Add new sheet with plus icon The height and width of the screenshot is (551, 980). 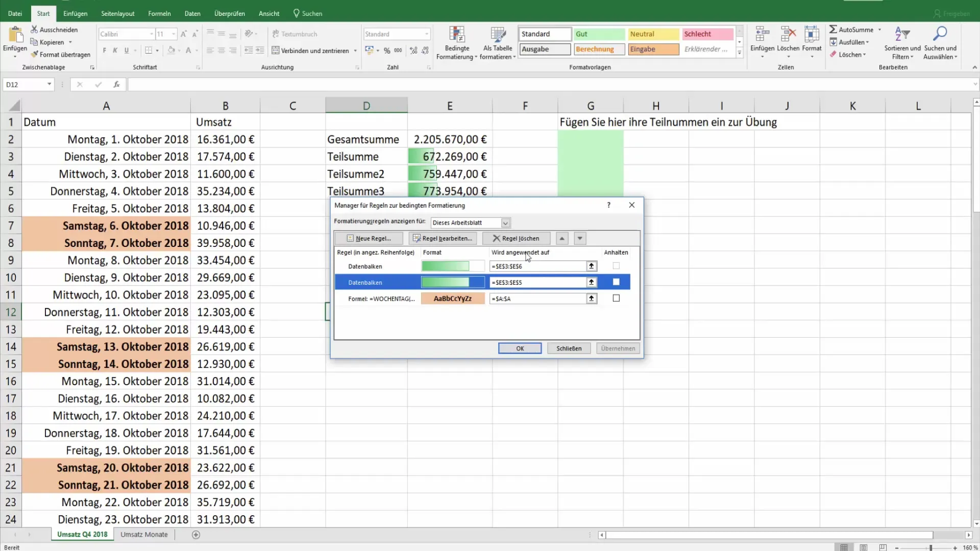point(196,535)
